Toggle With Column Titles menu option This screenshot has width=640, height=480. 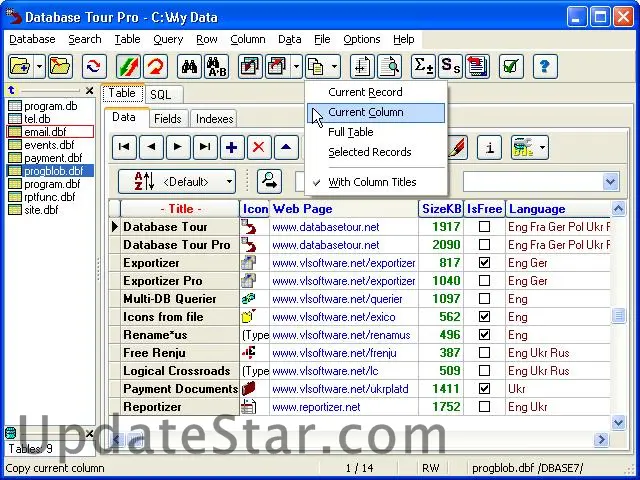pos(376,182)
